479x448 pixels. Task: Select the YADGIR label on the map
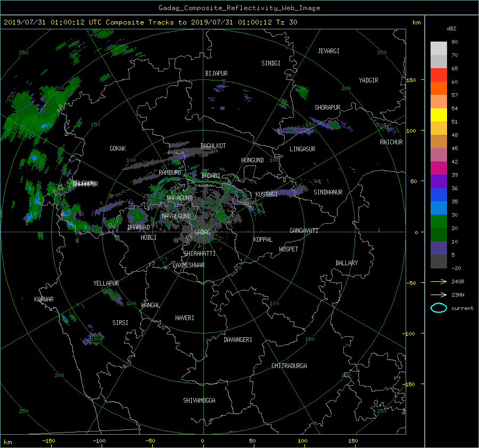coord(368,80)
